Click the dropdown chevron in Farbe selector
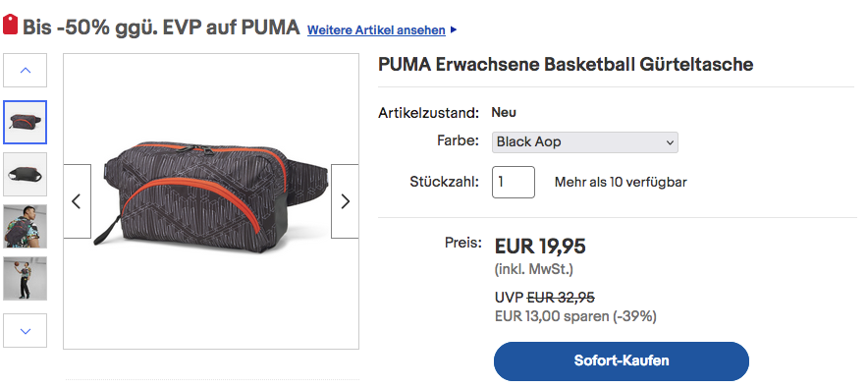868x387 pixels. tap(670, 142)
